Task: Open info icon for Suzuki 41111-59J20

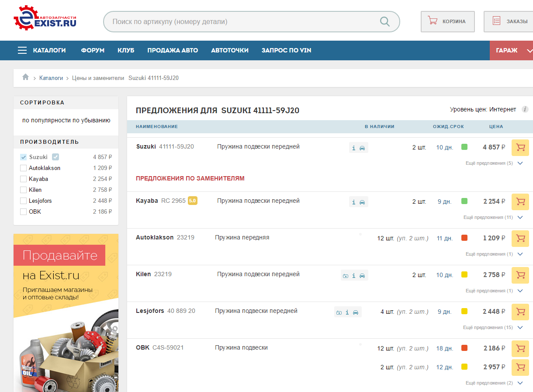Action: (354, 148)
